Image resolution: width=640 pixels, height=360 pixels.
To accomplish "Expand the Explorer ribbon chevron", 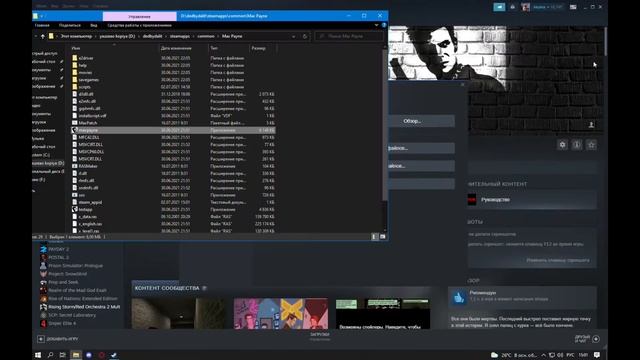I will pos(376,25).
